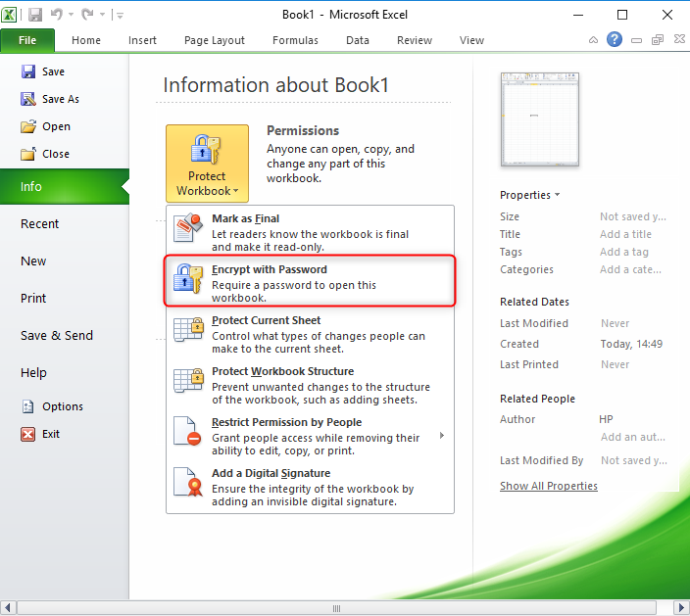Choose Close in the backstage menu
This screenshot has height=616, width=690.
pyautogui.click(x=45, y=154)
